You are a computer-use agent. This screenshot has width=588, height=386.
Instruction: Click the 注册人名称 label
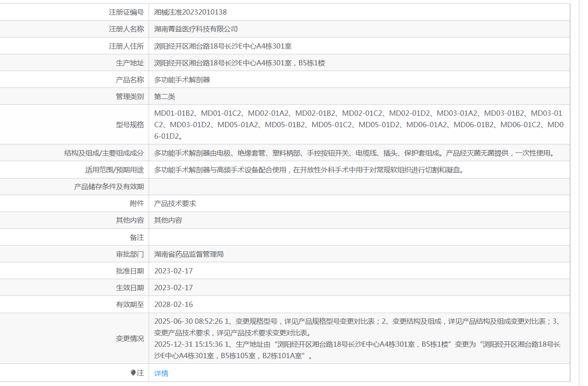tap(127, 29)
